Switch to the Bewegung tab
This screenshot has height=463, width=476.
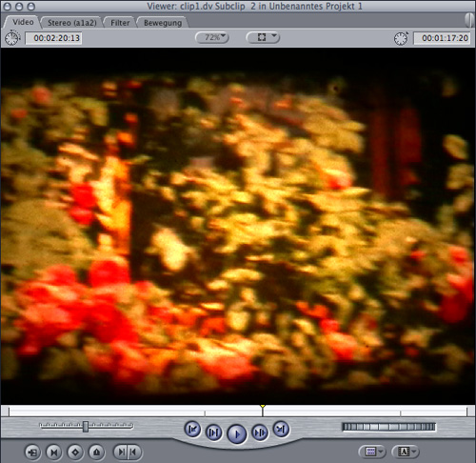point(163,23)
